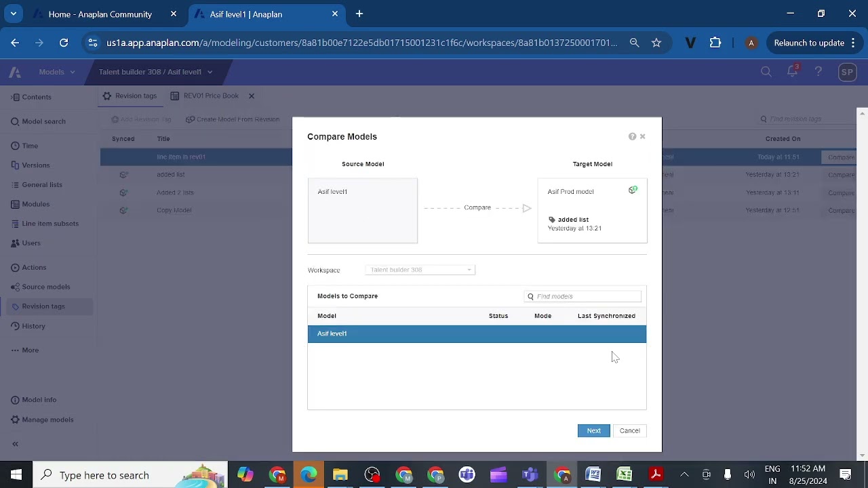Focus the Find revision tags field
The height and width of the screenshot is (488, 868).
pos(807,119)
